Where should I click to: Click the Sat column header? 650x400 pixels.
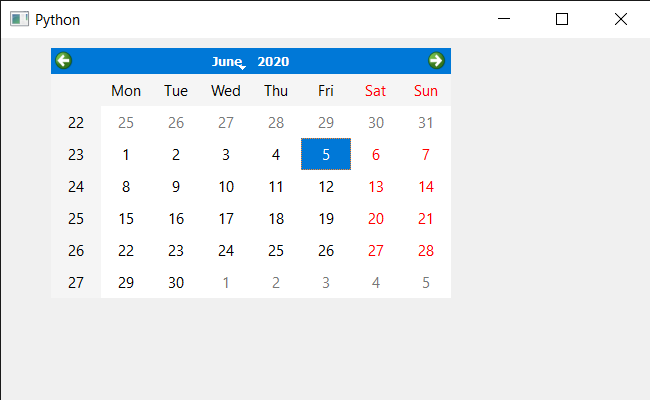(x=376, y=90)
